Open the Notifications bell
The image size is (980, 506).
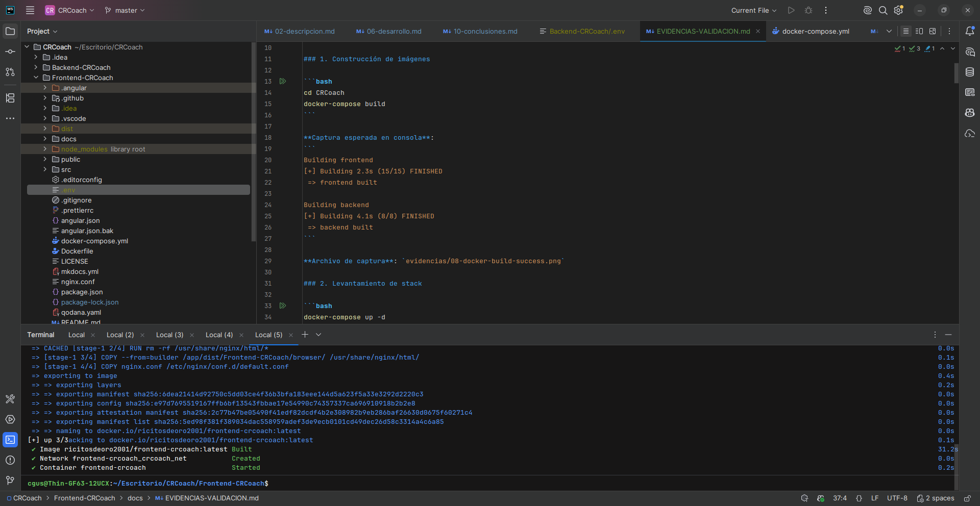[x=970, y=31]
